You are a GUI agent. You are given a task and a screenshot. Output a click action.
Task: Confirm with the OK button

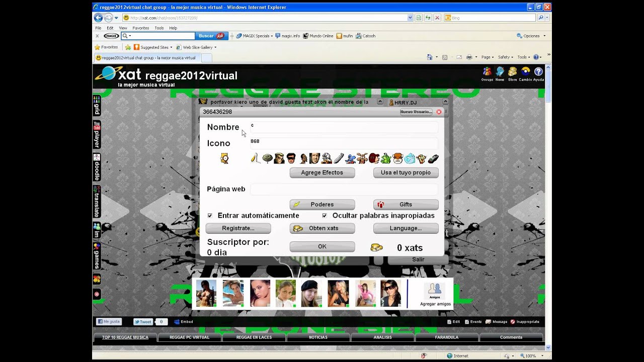(x=322, y=247)
